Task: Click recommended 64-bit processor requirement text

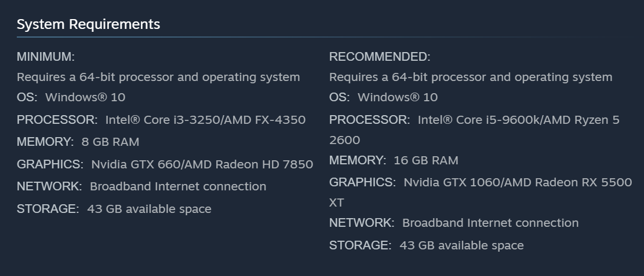Action: point(471,77)
